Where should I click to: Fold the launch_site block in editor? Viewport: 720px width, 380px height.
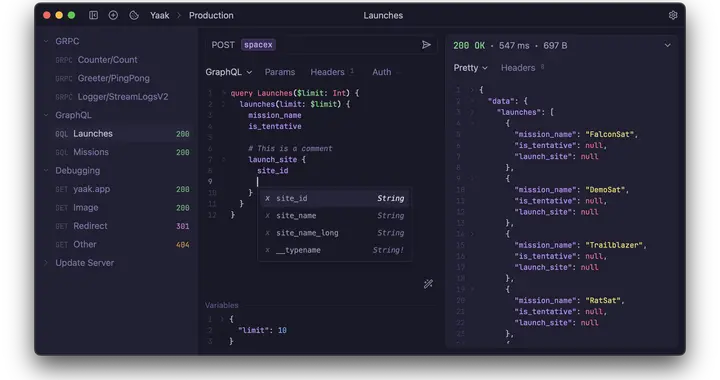[224, 160]
